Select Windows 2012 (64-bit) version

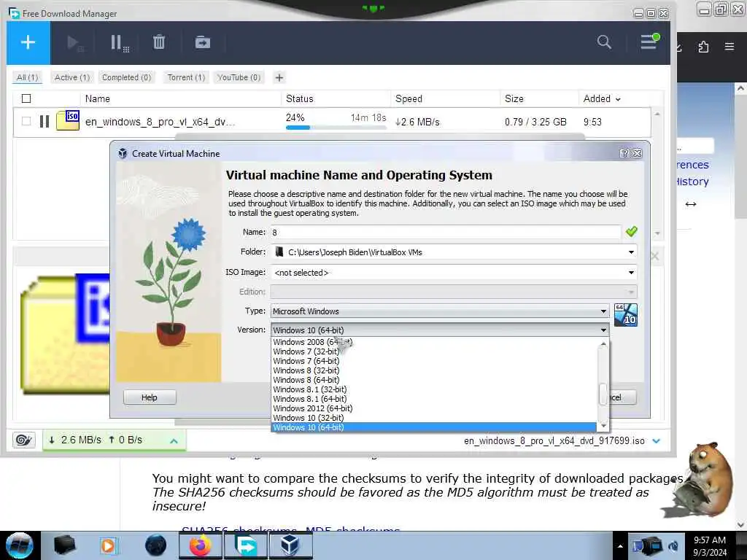pyautogui.click(x=312, y=408)
